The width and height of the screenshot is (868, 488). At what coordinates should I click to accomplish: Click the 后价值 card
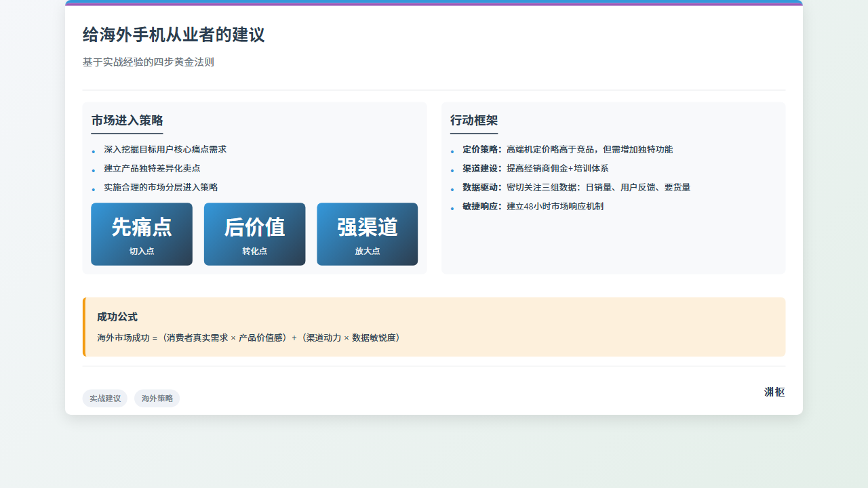pyautogui.click(x=255, y=235)
